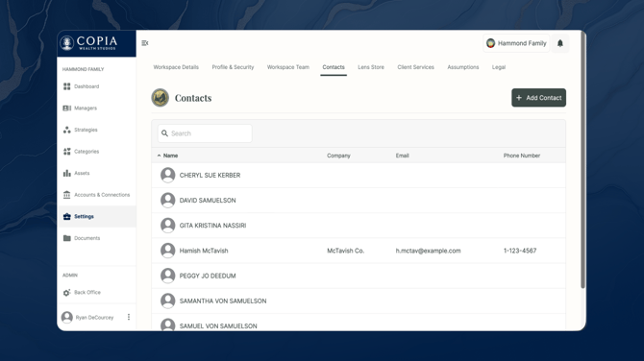Select contact name SAMUEL VON SAMUELSON
Viewport: 644px width, 361px height.
[218, 326]
